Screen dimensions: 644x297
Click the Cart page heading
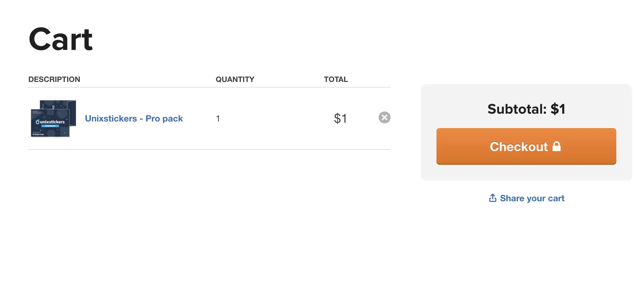pos(61,39)
